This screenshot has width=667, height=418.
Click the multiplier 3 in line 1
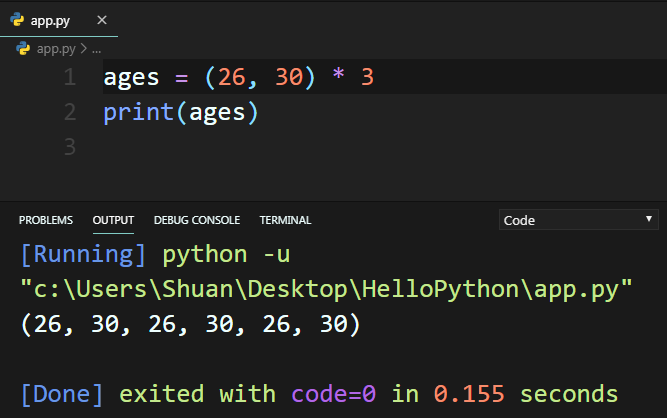point(367,77)
